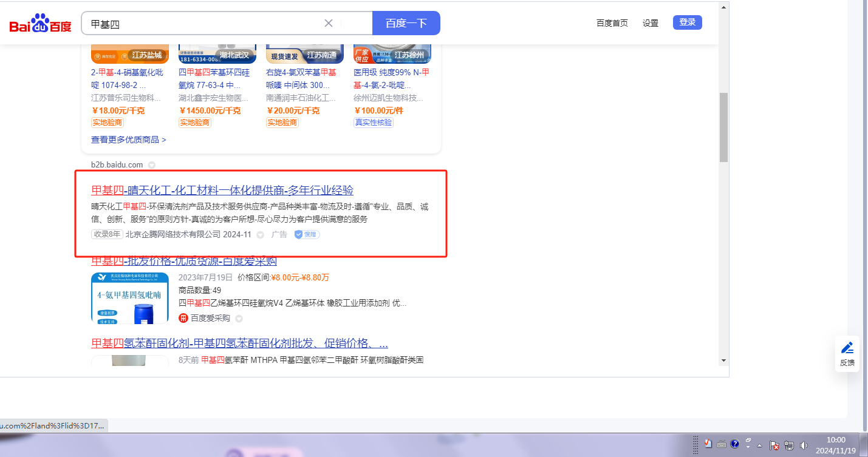Click the network icon in system tray
The height and width of the screenshot is (457, 868).
[x=789, y=445]
